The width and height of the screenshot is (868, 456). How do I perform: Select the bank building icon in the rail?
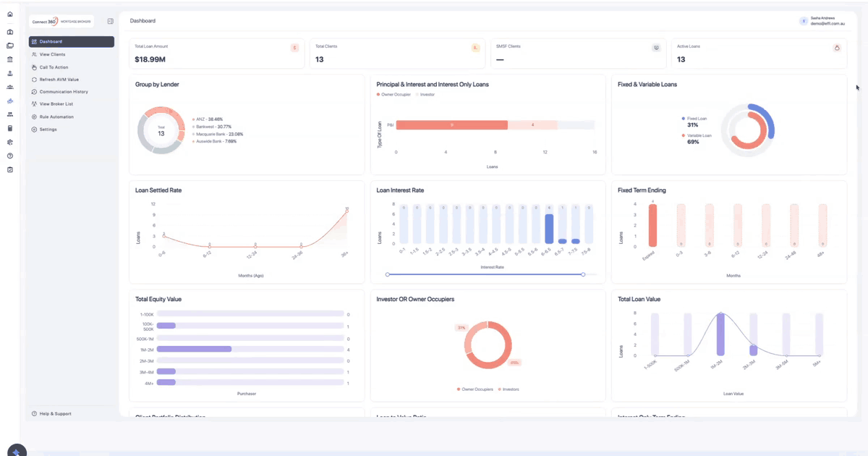click(10, 59)
